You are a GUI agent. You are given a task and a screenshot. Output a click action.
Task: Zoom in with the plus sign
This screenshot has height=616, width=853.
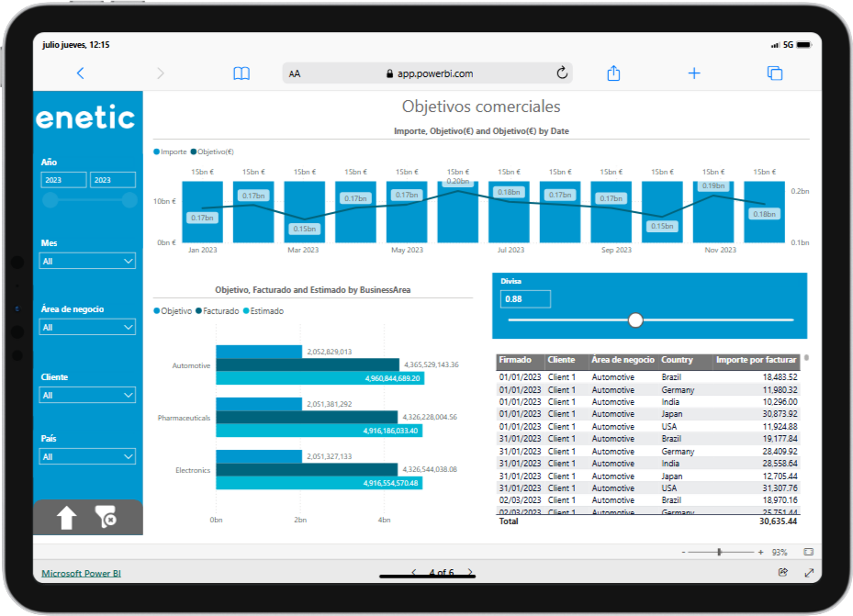pyautogui.click(x=760, y=553)
